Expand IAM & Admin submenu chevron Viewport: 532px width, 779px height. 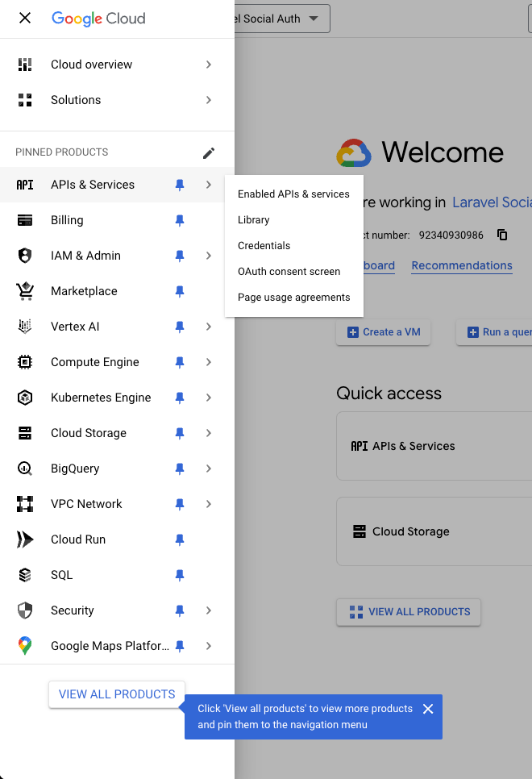(x=209, y=256)
